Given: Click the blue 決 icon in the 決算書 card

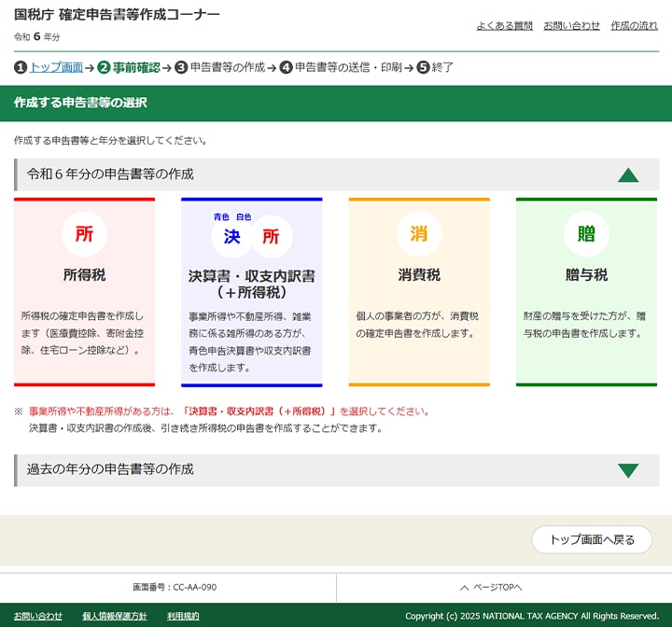Looking at the screenshot, I should 231,236.
